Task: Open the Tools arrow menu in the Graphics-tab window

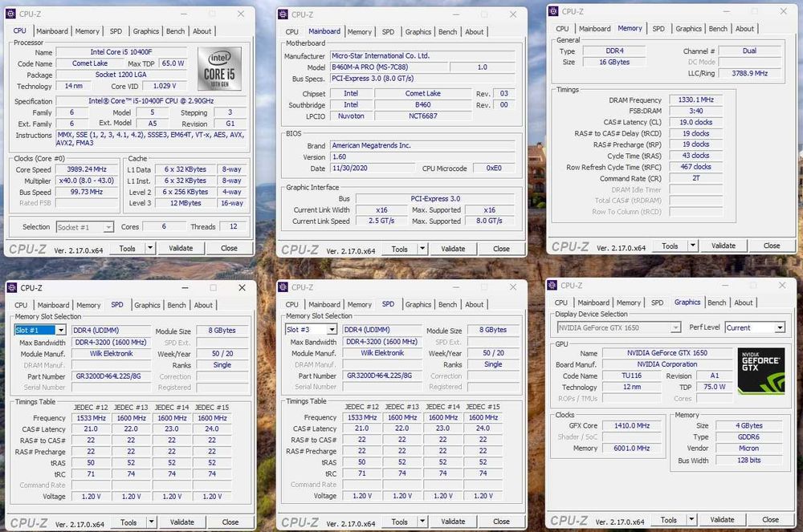Action: pyautogui.click(x=692, y=519)
